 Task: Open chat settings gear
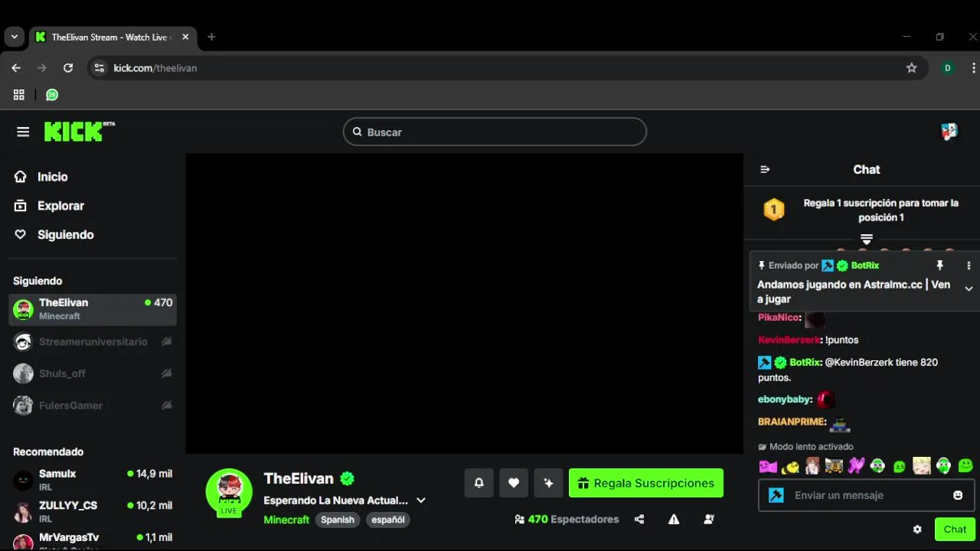(917, 530)
